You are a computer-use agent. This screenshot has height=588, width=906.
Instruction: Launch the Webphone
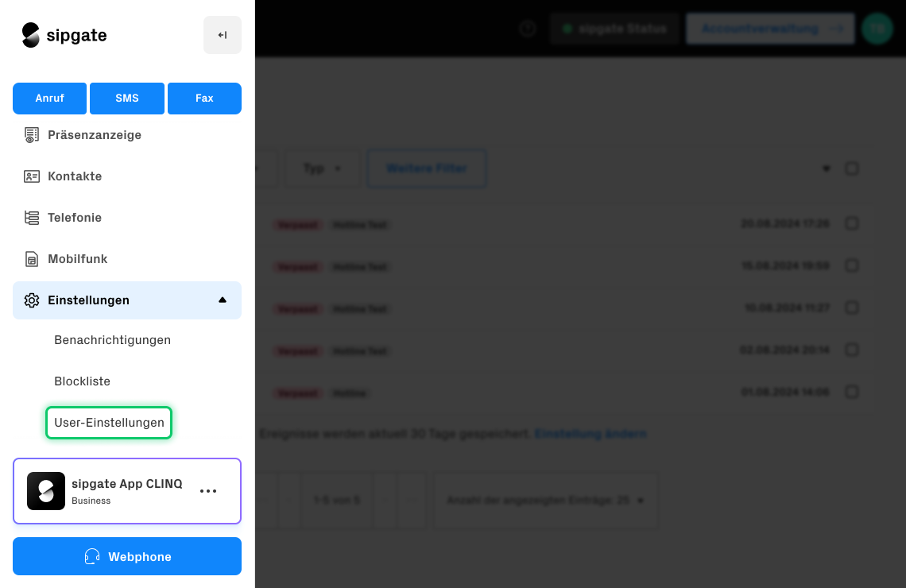click(x=127, y=556)
